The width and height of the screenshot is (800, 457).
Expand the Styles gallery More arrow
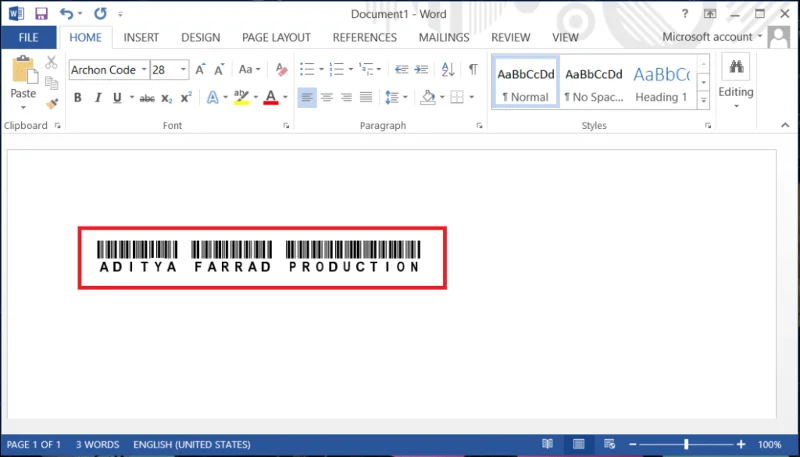tap(704, 100)
